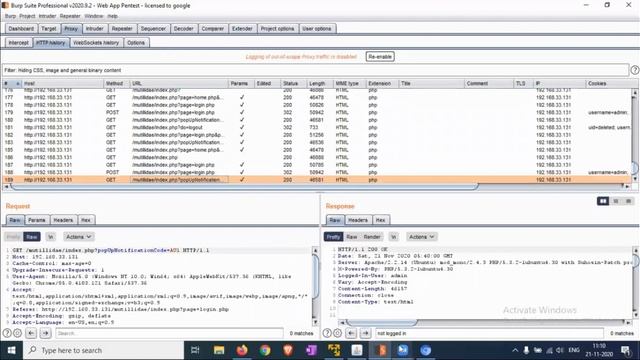Open response search help question mark icon
The height and width of the screenshot is (360, 640).
point(327,333)
